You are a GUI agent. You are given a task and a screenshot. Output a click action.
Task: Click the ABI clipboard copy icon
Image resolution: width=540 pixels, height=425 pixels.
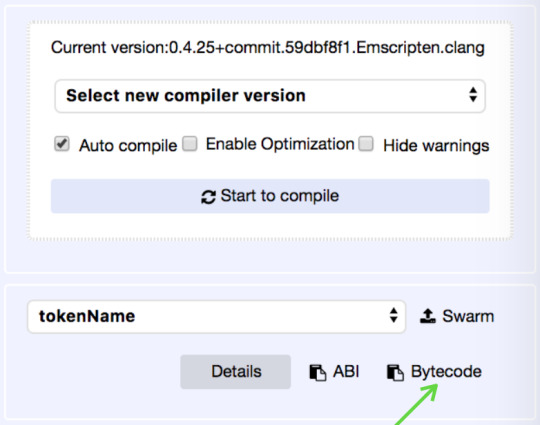[x=318, y=373]
